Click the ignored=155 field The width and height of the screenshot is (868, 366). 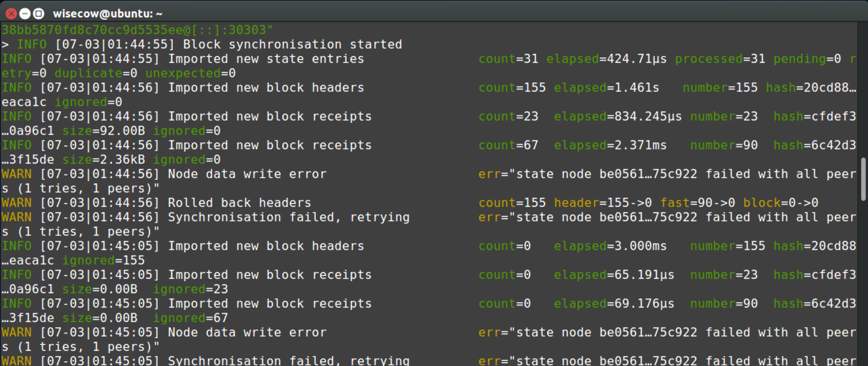104,260
